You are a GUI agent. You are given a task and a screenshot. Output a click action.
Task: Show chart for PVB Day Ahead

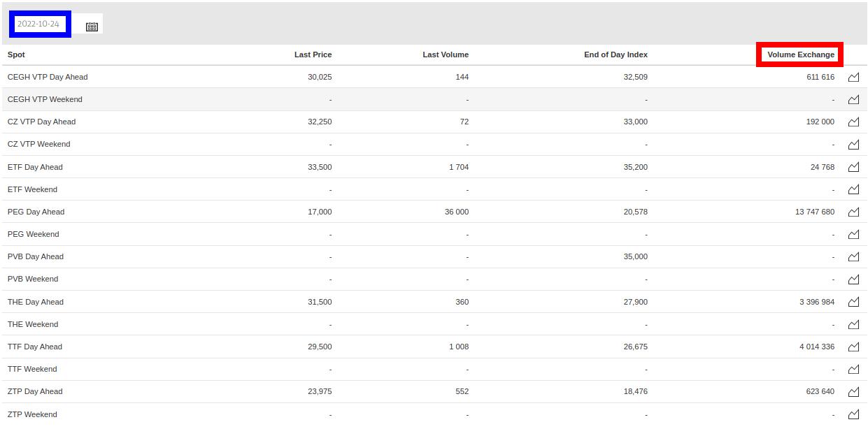(x=853, y=257)
